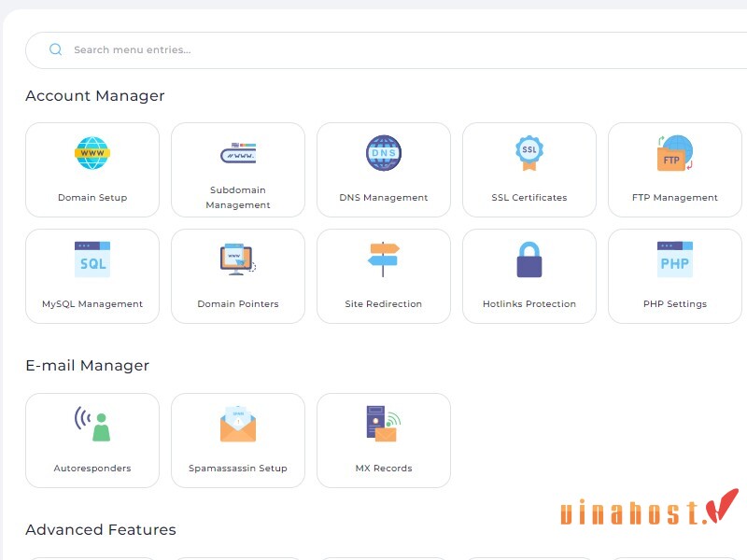
Task: Click the Subdomain Management label
Action: click(238, 197)
